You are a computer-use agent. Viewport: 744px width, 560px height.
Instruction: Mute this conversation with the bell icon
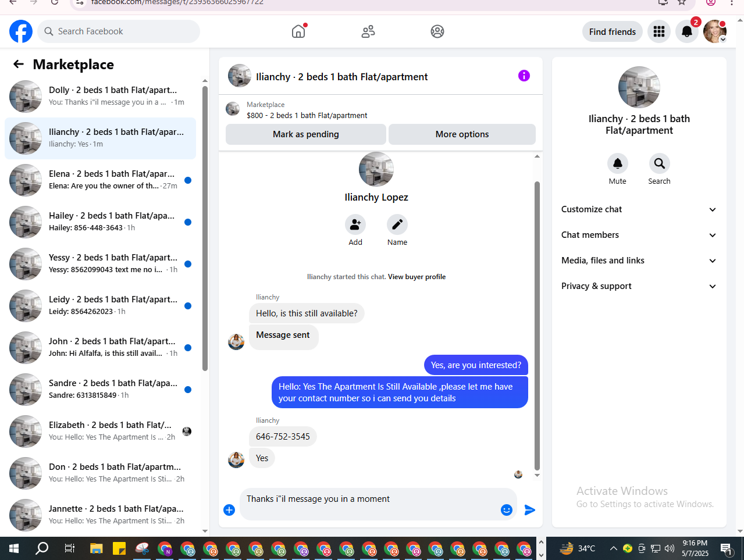(618, 163)
